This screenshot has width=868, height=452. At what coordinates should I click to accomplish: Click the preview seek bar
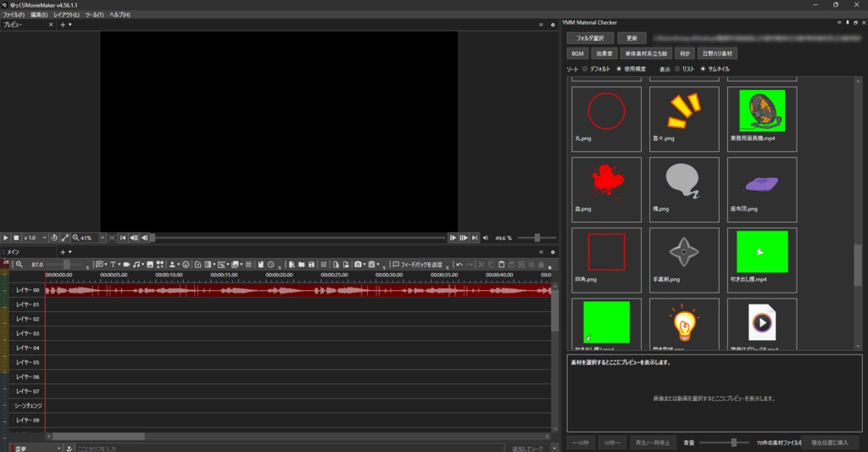tap(299, 237)
